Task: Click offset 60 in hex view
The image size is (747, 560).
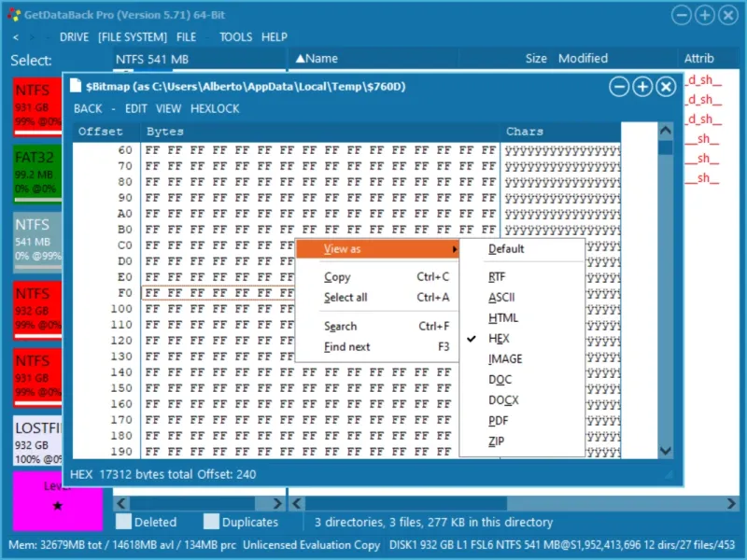Action: pyautogui.click(x=125, y=150)
